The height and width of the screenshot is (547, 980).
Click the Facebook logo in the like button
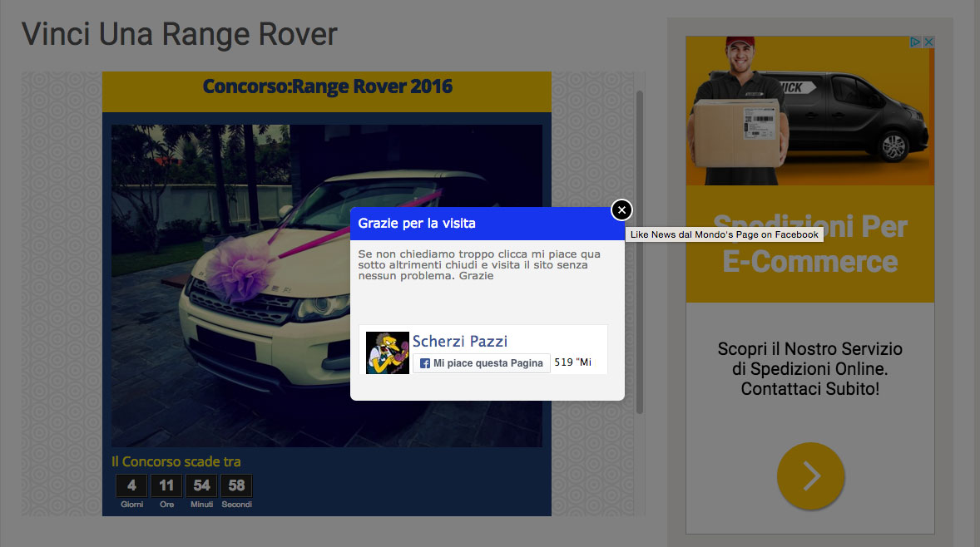[x=424, y=363]
